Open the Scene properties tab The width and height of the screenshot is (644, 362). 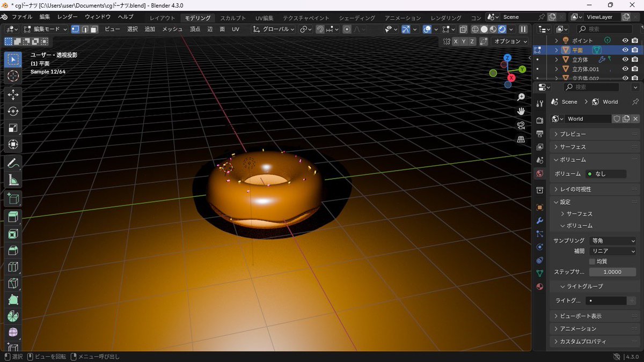click(x=540, y=160)
